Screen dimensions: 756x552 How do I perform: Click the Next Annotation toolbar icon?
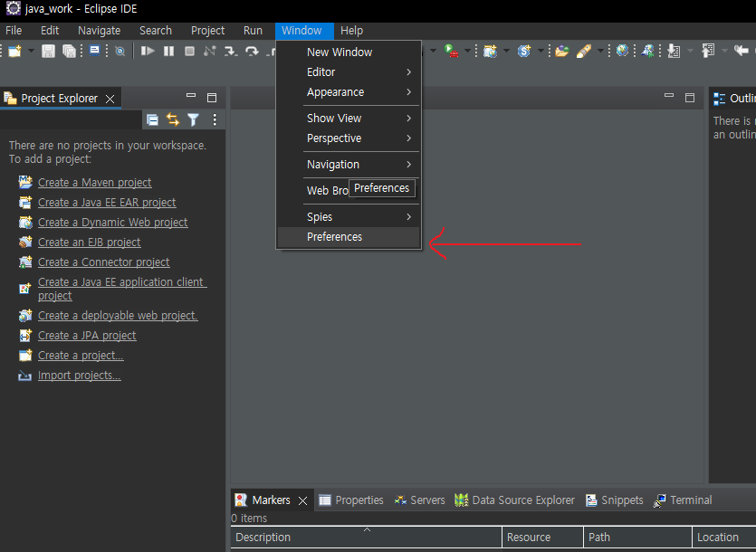pyautogui.click(x=674, y=51)
